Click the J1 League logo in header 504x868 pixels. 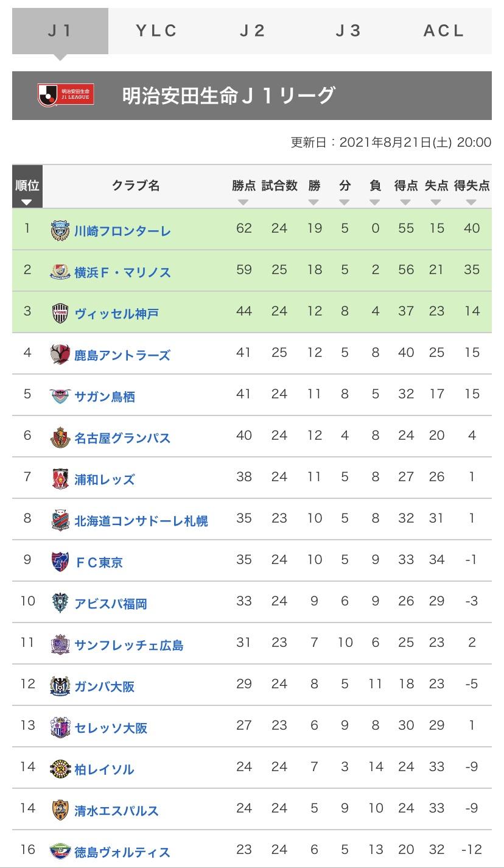tap(65, 95)
